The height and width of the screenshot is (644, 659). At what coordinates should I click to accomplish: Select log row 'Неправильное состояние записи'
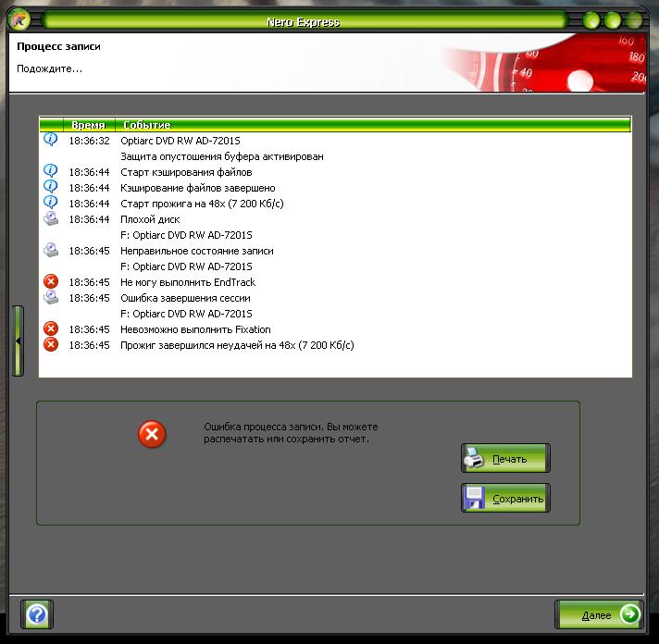coord(335,251)
